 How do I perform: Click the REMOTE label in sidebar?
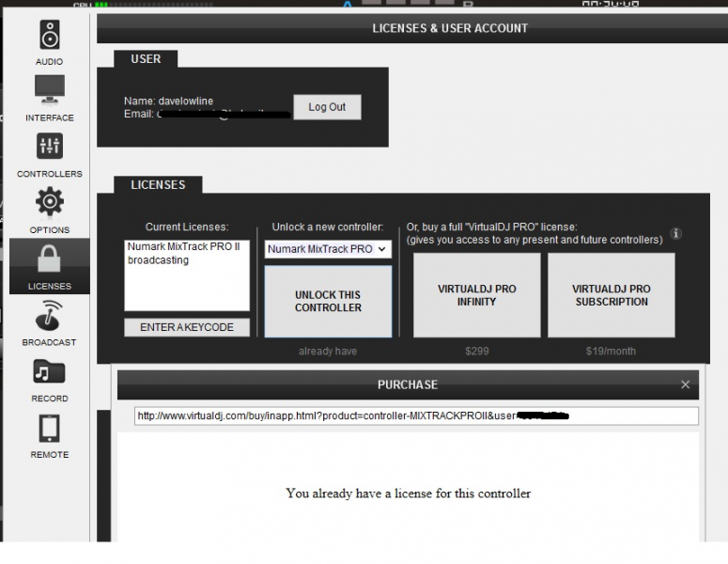(50, 455)
